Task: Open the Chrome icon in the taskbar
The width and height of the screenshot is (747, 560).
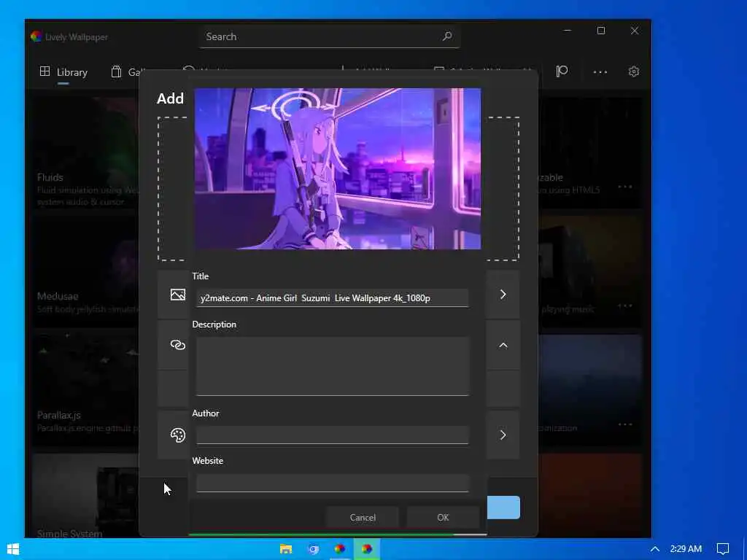Action: pos(313,549)
